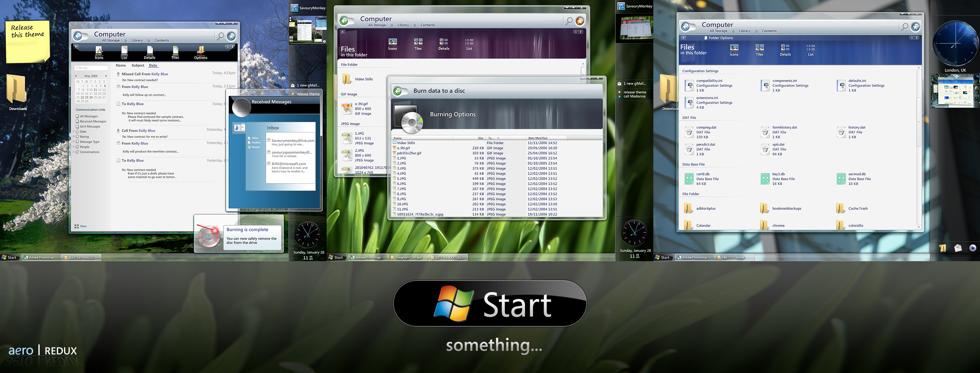Click the star button in the messages window
This screenshot has height=373, width=980.
pos(231,36)
